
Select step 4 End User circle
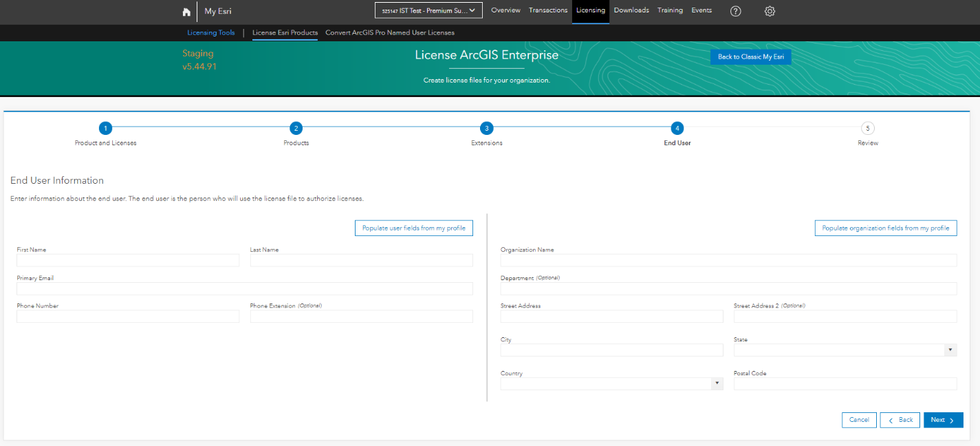pos(677,128)
